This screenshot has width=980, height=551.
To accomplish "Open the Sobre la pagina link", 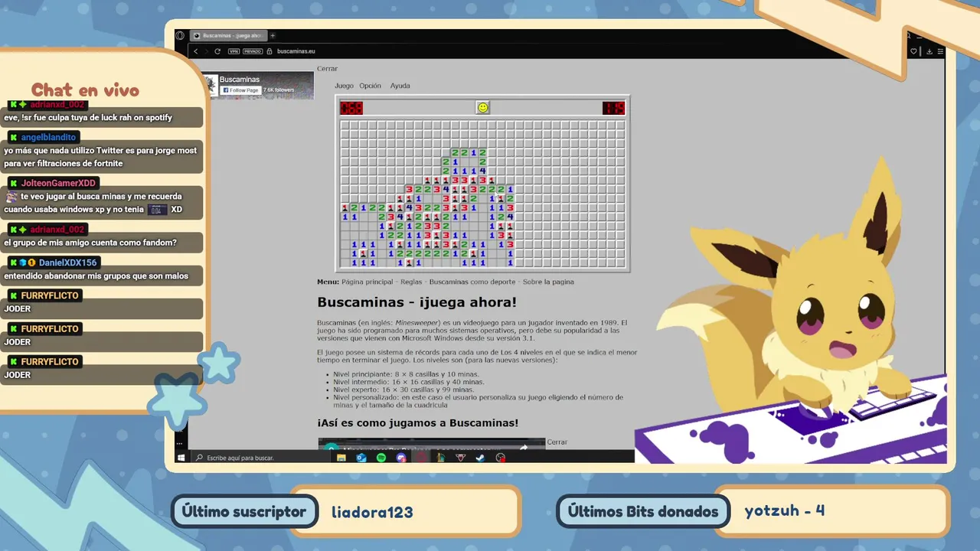I will tap(548, 282).
